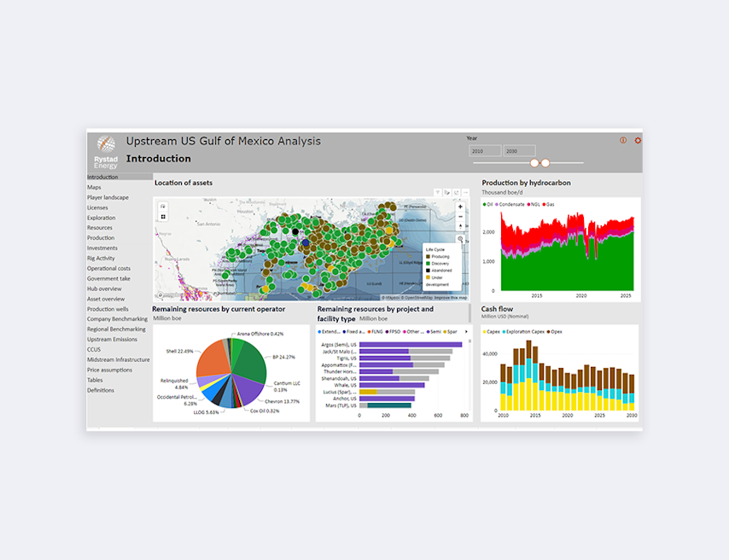Go to the Rig Activity page
Image resolution: width=729 pixels, height=560 pixels.
click(101, 259)
